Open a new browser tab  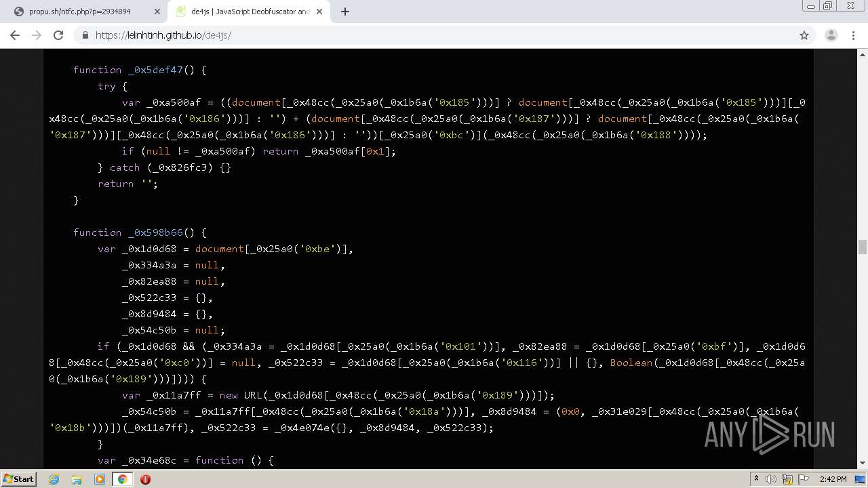point(344,12)
